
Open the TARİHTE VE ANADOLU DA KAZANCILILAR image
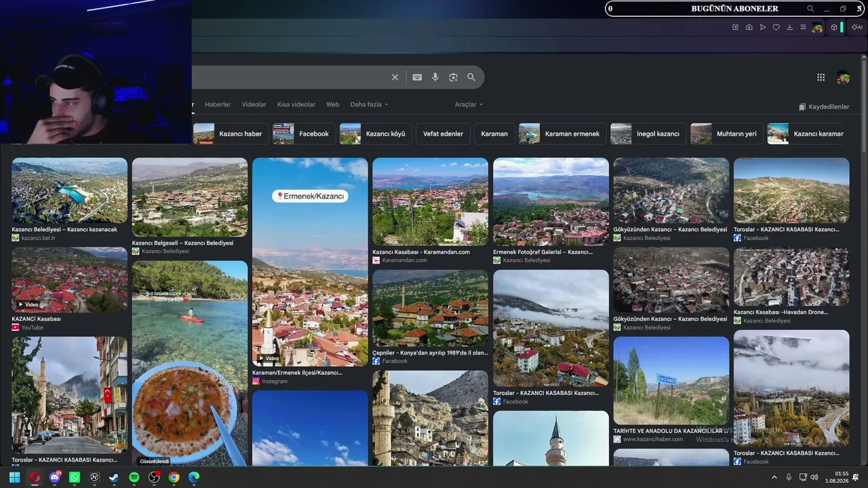tap(671, 381)
